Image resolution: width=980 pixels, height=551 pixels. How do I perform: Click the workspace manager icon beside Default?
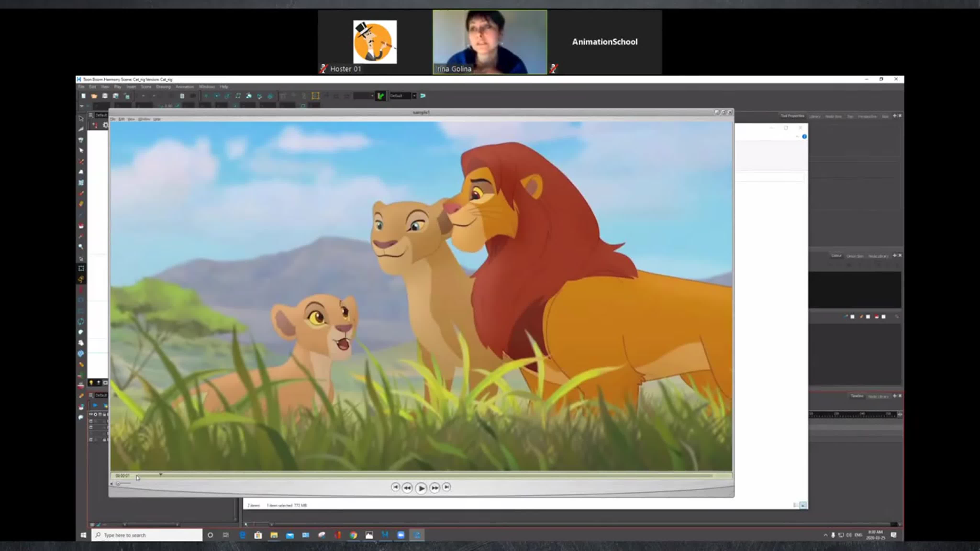423,96
